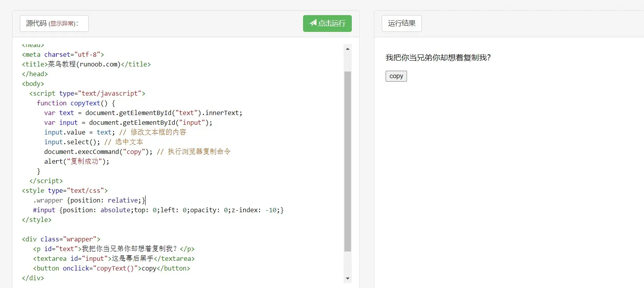644x288 pixels.
Task: Click the <button onclick="copyText()"> code line
Action: [x=112, y=268]
